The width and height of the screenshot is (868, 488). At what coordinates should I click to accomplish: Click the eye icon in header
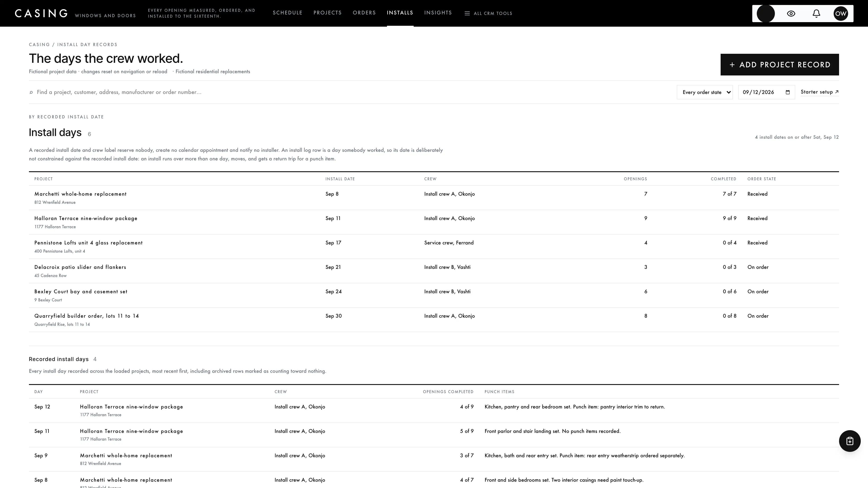pyautogui.click(x=791, y=14)
